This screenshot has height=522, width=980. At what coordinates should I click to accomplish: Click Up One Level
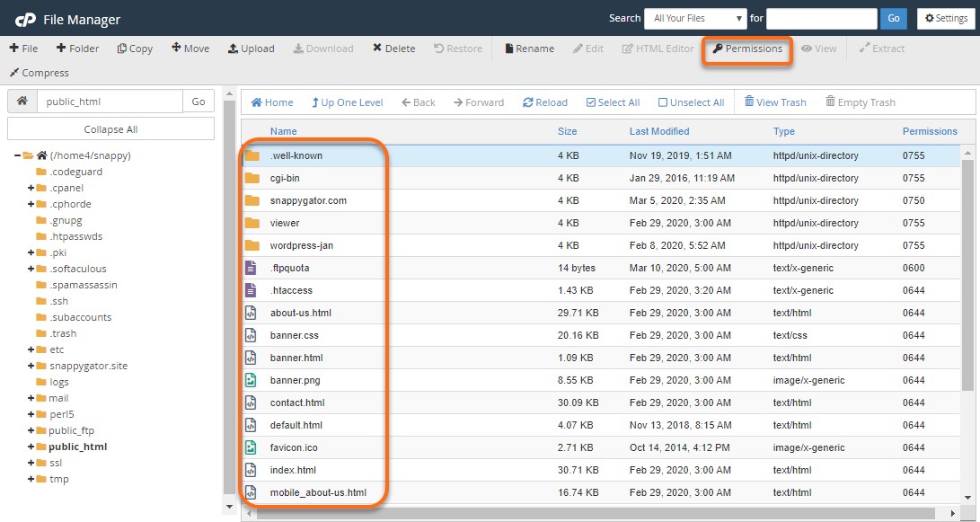[x=347, y=102]
